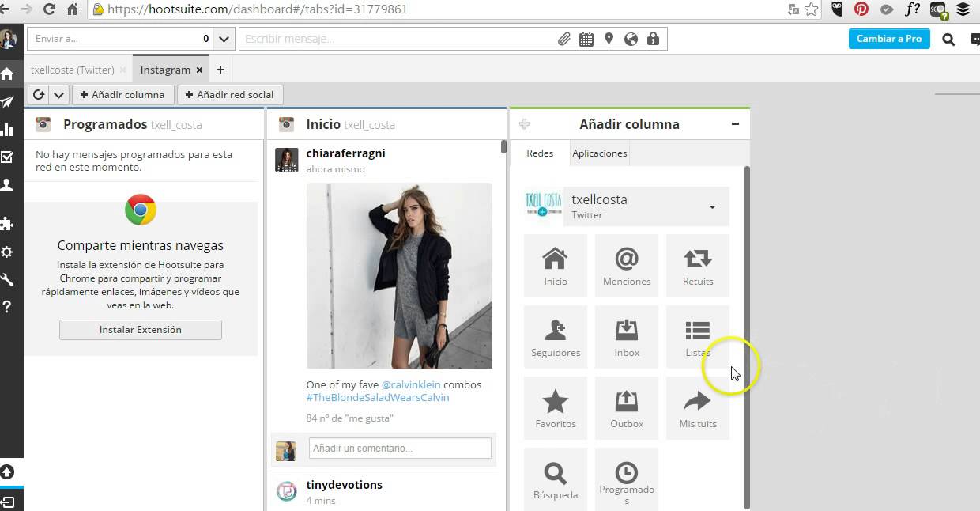Click the Menciones column tile

(626, 266)
